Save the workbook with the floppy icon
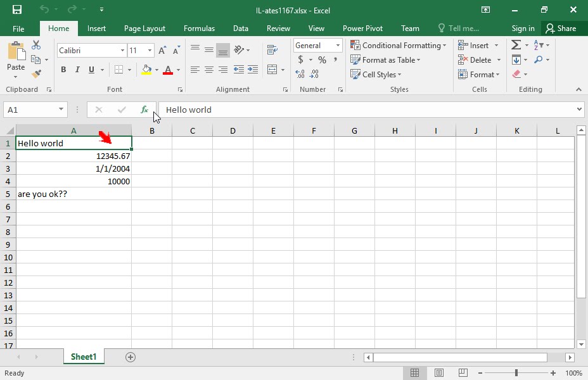This screenshot has height=380, width=588. (17, 9)
